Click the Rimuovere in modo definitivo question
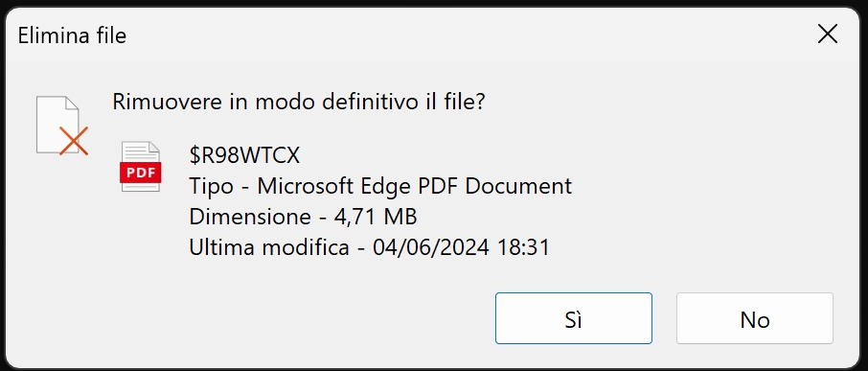This screenshot has height=371, width=868. pyautogui.click(x=299, y=102)
